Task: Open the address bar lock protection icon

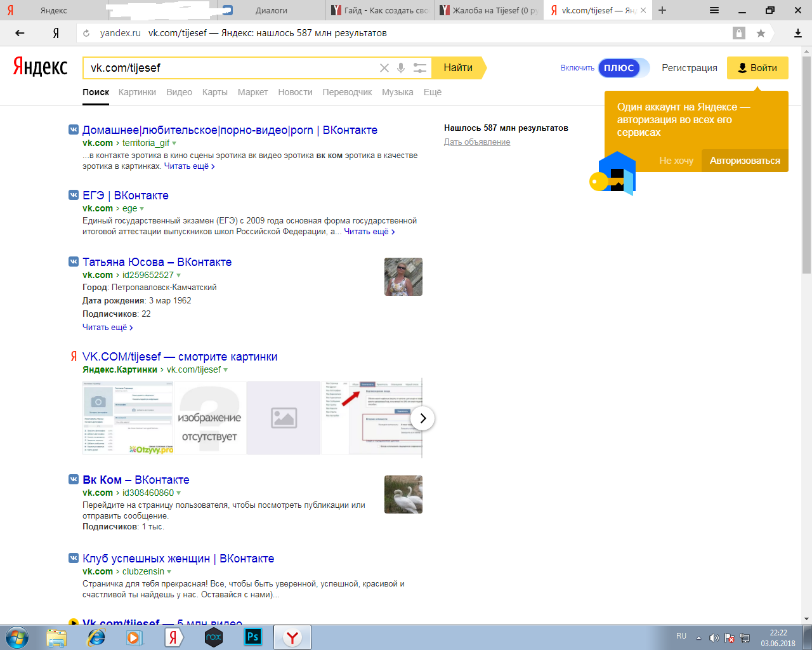Action: [x=739, y=33]
